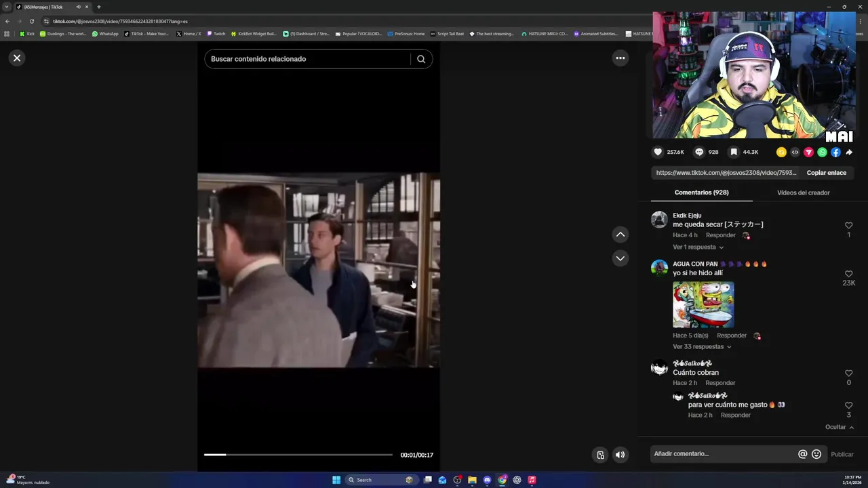Open the PreSonus: Home bookmark
This screenshot has width=868, height=488.
point(406,34)
